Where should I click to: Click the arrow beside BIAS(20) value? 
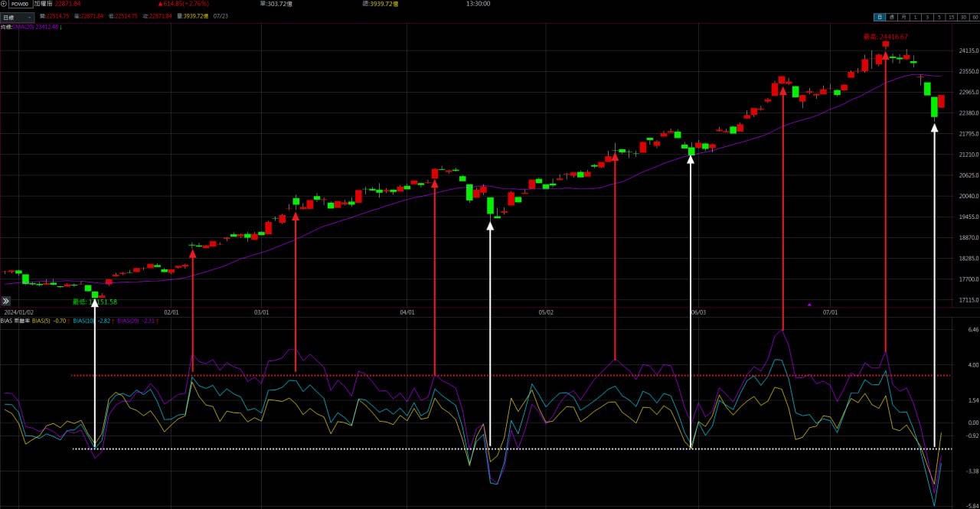[158, 321]
